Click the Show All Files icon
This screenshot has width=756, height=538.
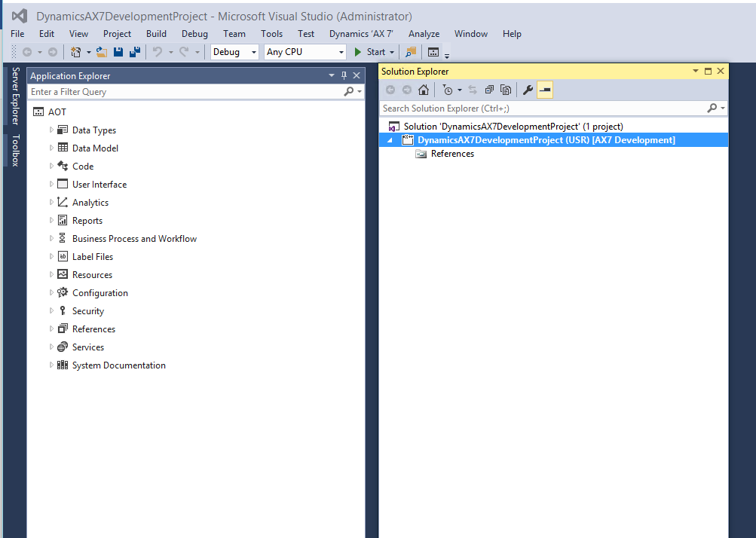(x=506, y=90)
